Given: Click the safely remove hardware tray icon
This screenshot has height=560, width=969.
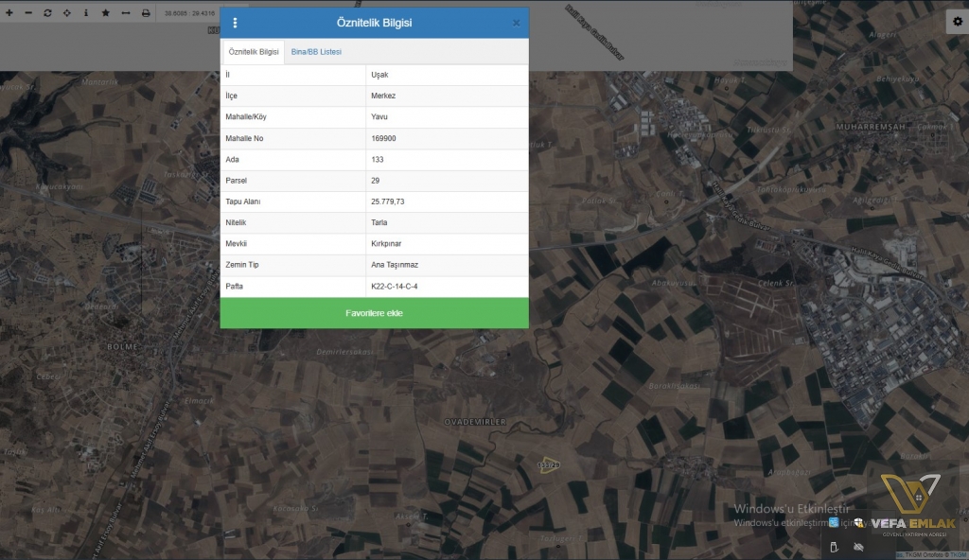Looking at the screenshot, I should [x=833, y=547].
